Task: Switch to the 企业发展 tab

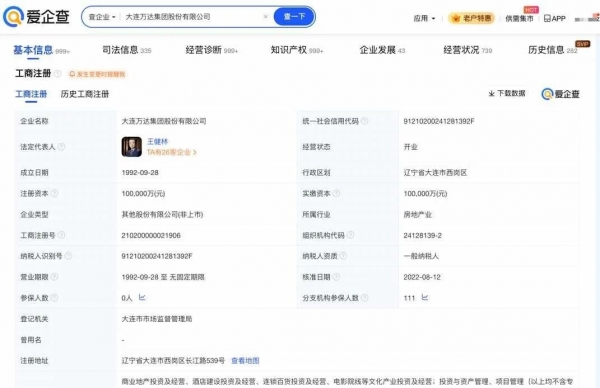Action: (382, 50)
